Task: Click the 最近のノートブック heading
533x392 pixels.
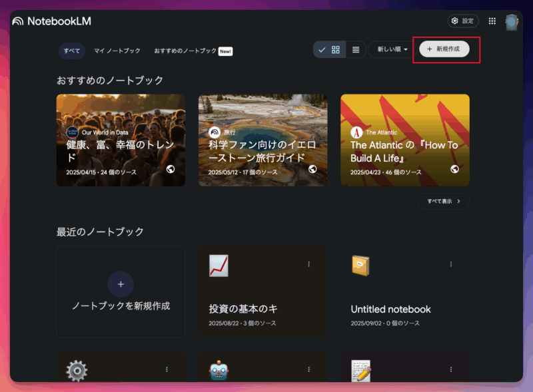Action: [100, 232]
